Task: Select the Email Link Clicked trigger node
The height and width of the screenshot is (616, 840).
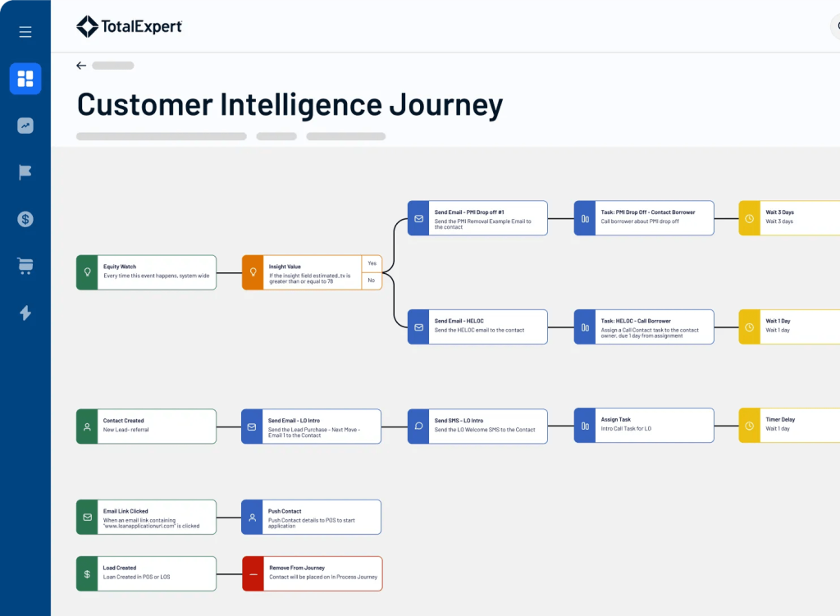Action: pyautogui.click(x=146, y=517)
